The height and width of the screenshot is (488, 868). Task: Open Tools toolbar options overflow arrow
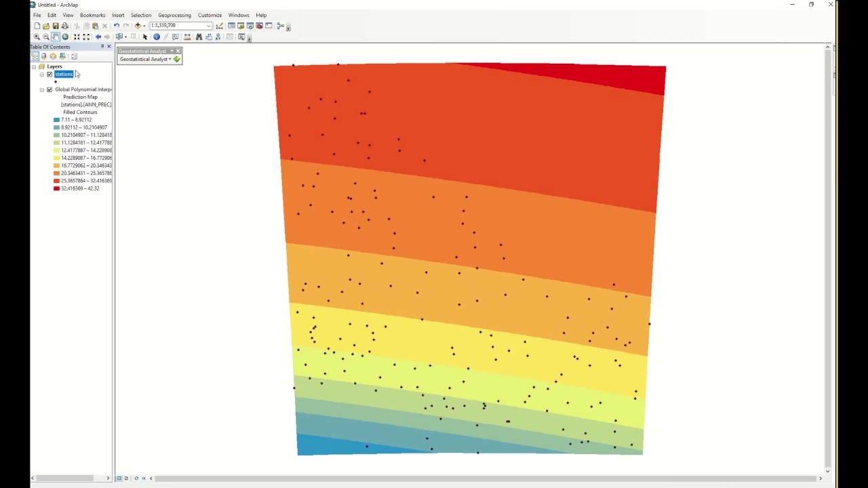(250, 39)
